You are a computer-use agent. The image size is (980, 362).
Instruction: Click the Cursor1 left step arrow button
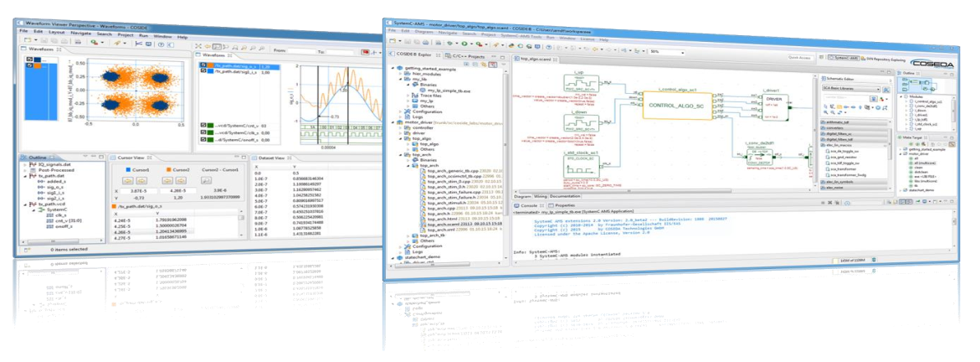[129, 179]
